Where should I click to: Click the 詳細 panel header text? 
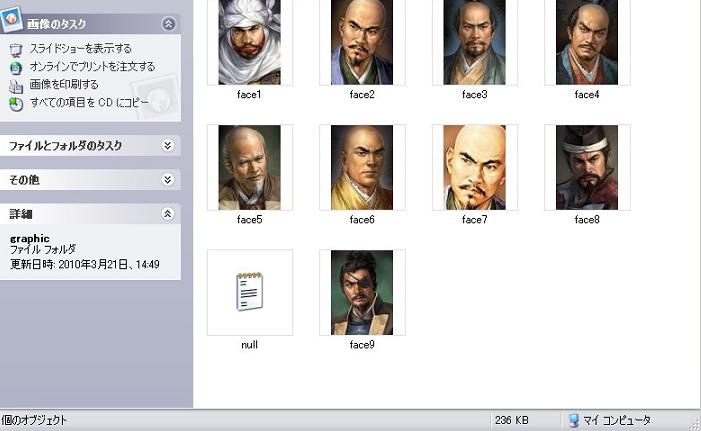point(21,214)
